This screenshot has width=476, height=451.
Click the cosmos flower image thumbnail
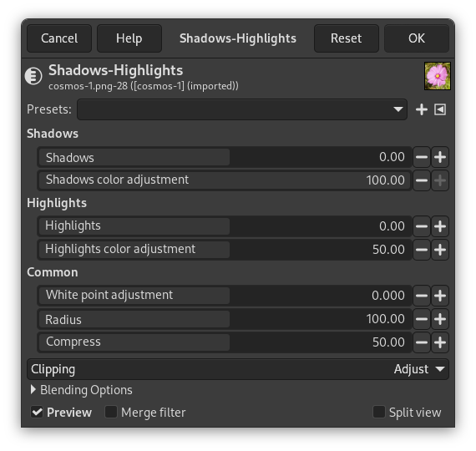point(437,76)
